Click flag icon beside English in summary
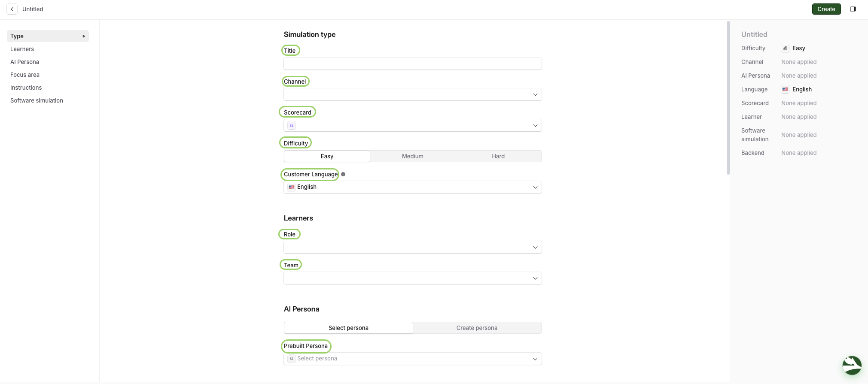The image size is (868, 384). (785, 89)
